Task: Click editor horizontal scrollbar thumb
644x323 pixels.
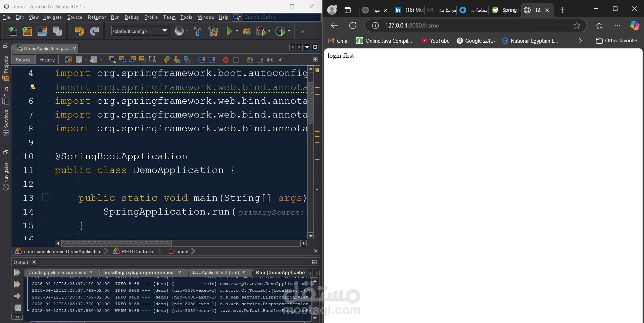Action: click(x=116, y=243)
